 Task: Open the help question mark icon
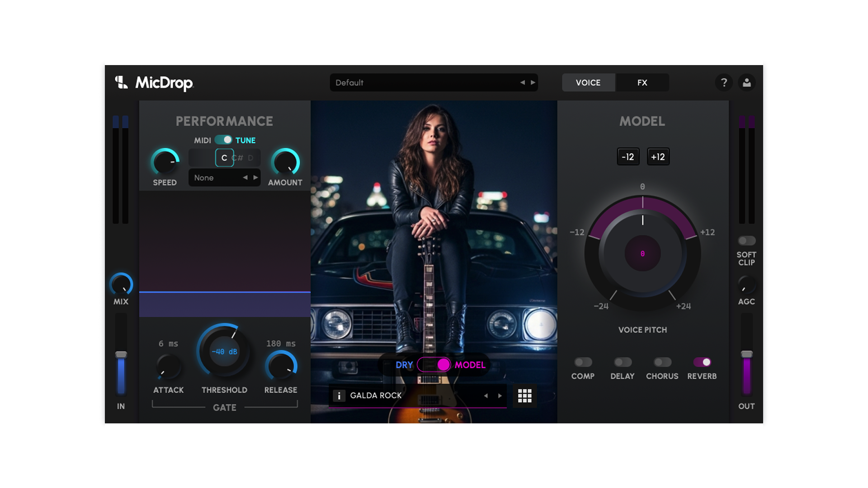tap(724, 82)
